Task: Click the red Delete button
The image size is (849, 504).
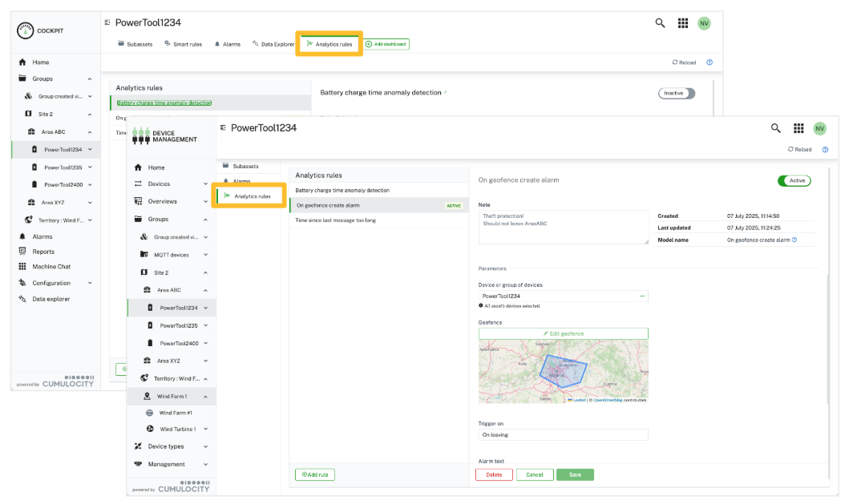Action: click(x=494, y=474)
